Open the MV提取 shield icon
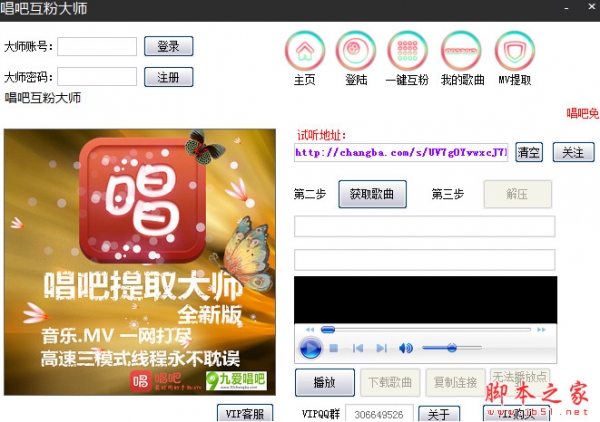The height and width of the screenshot is (422, 600). (514, 51)
